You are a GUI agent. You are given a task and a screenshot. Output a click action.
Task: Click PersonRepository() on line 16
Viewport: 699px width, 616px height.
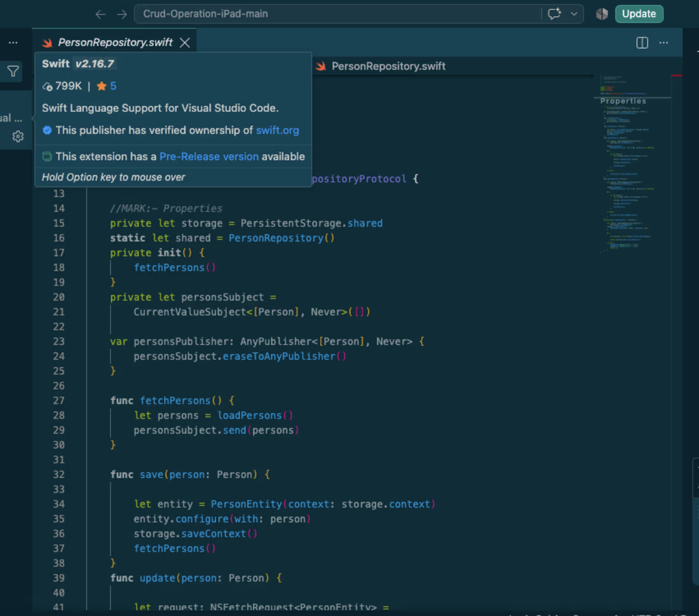point(282,238)
